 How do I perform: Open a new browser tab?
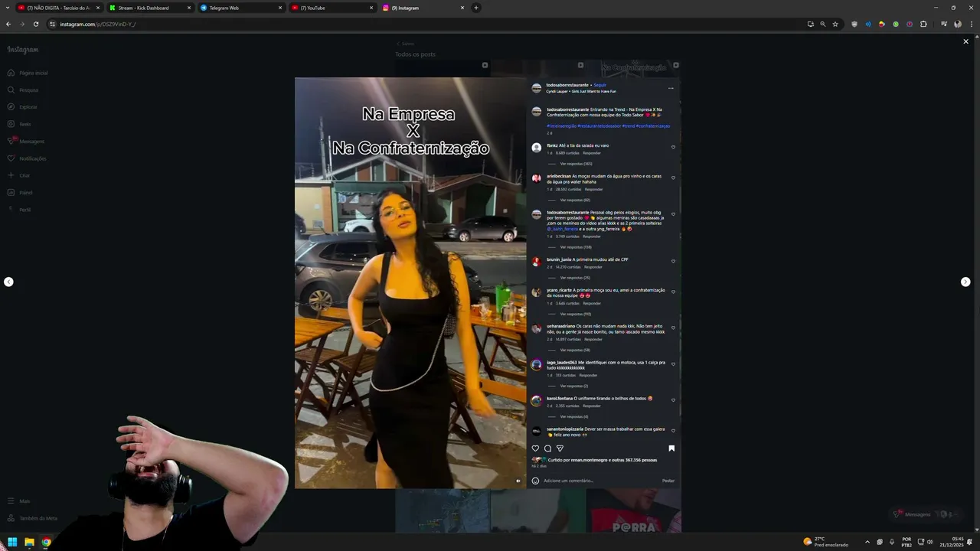point(476,8)
